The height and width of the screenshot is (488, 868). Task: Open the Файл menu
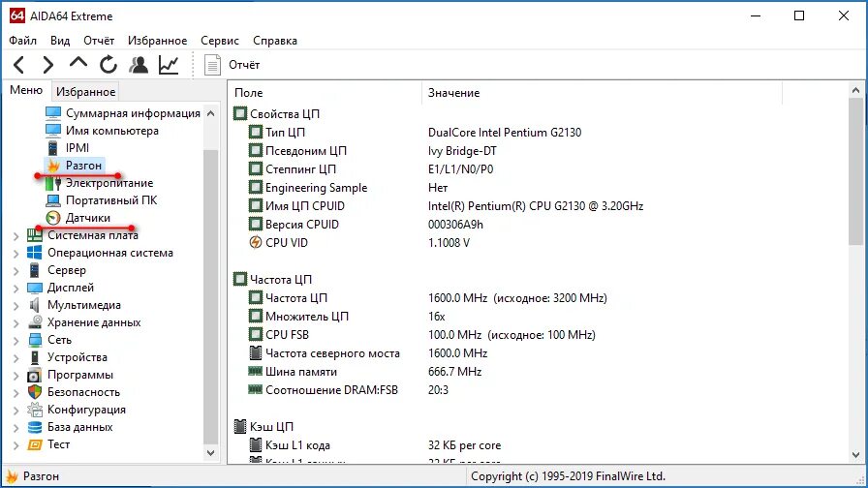click(x=22, y=41)
